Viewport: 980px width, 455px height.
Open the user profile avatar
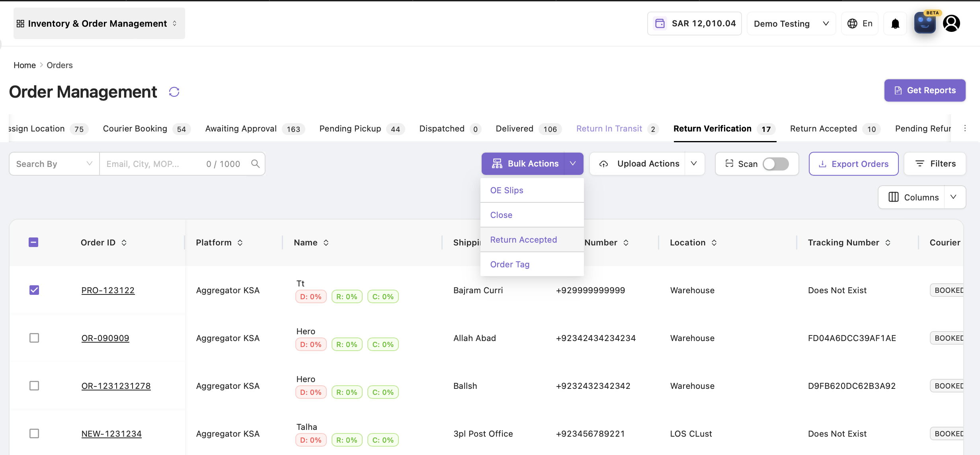(951, 24)
